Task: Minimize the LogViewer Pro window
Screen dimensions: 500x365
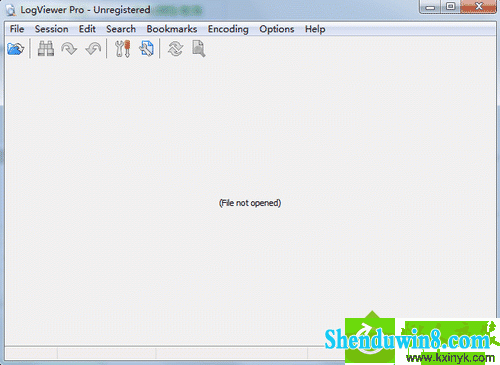Action: pyautogui.click(x=430, y=6)
